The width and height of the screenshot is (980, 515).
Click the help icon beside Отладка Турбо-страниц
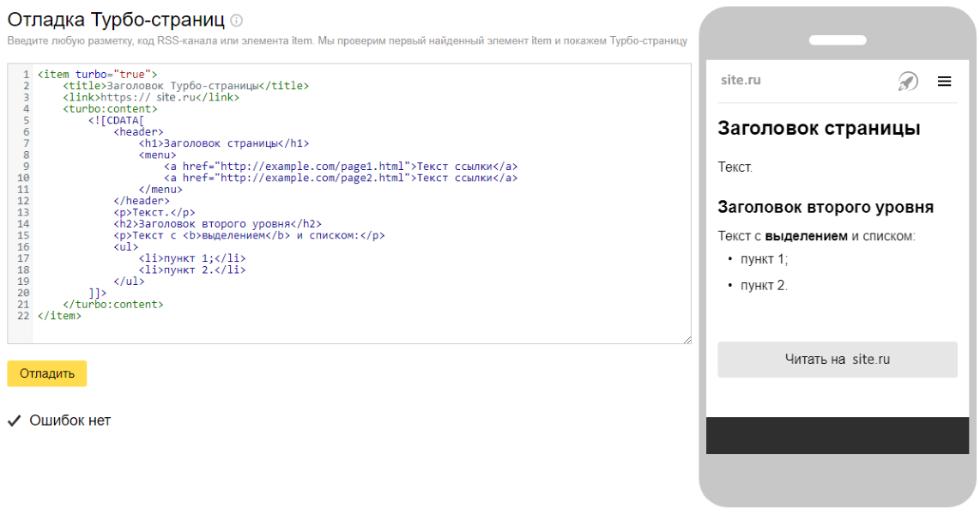point(237,20)
